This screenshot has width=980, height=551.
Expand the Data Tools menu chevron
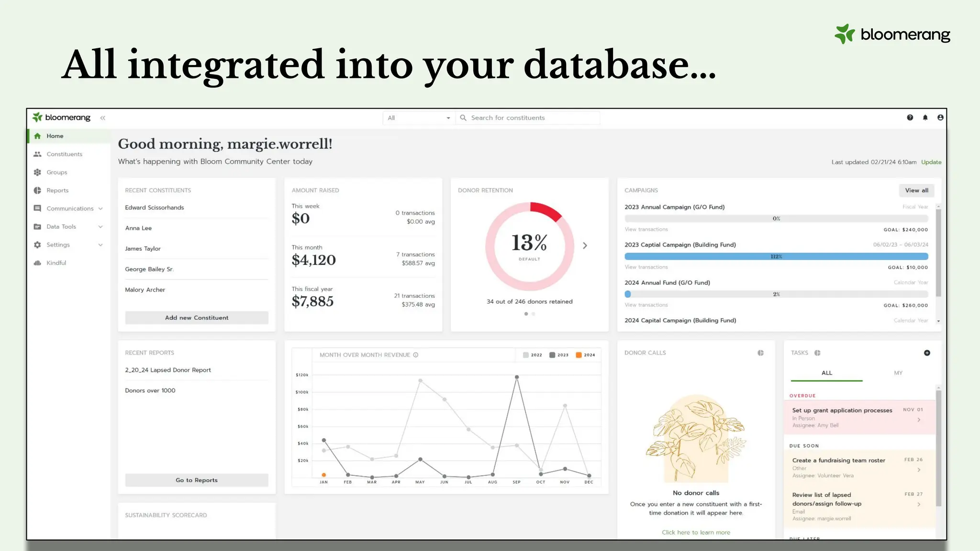(x=100, y=227)
